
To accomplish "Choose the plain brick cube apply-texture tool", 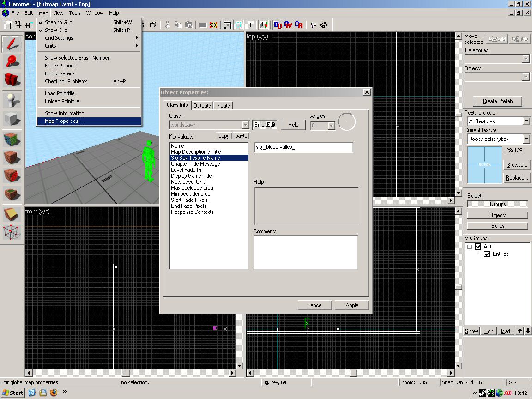I will tap(12, 157).
